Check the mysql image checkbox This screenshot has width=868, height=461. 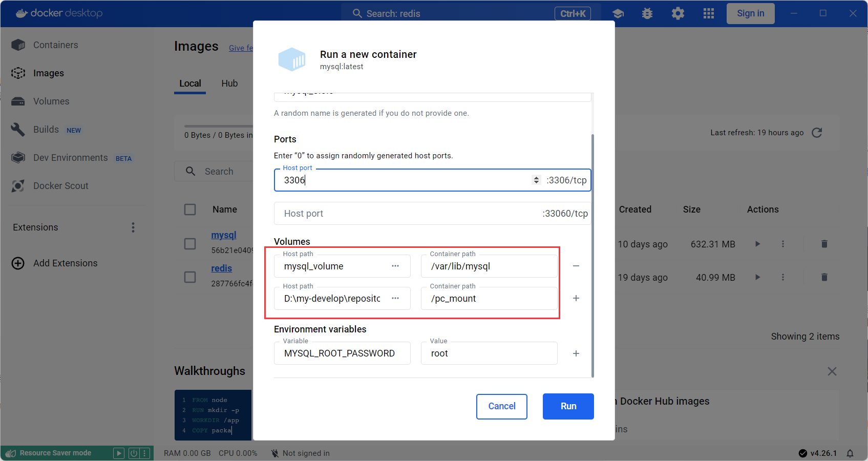click(190, 244)
